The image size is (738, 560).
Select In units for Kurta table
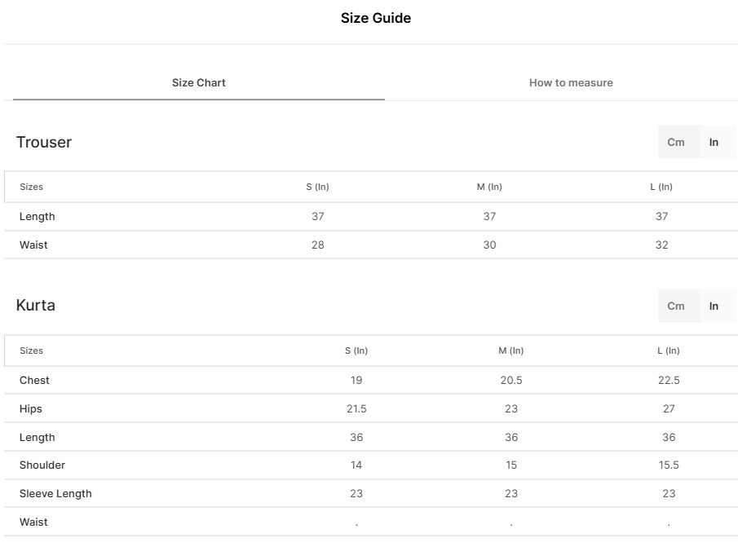pos(714,306)
